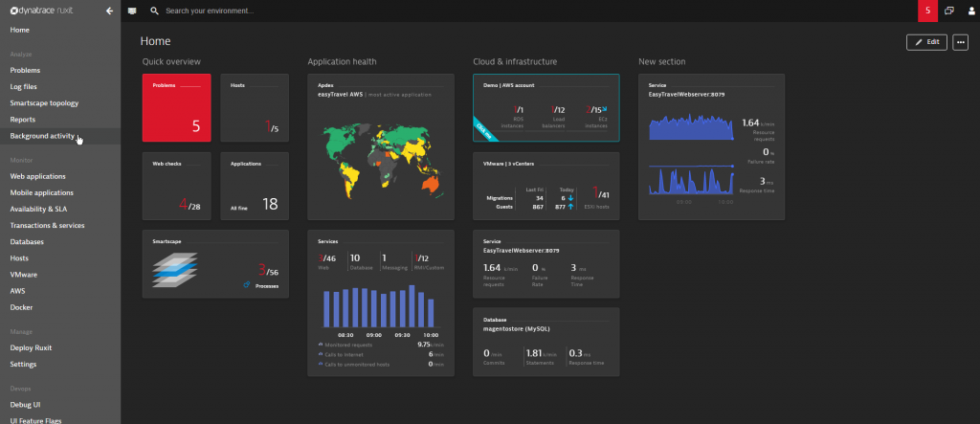The height and width of the screenshot is (424, 980).
Task: Click the 'Cloud & infrastructure' heading
Action: pos(515,61)
